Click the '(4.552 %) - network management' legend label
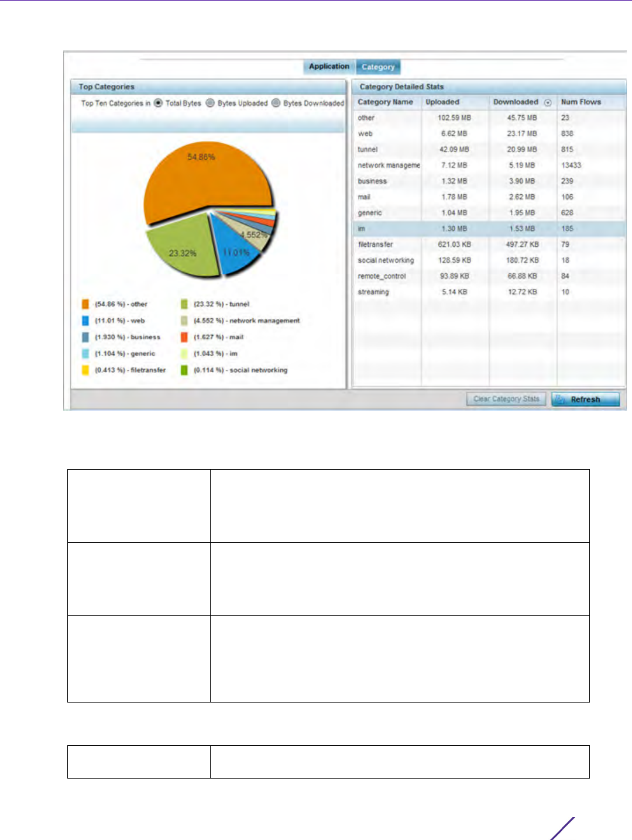Viewport: 632px width, 840px height. 246,321
